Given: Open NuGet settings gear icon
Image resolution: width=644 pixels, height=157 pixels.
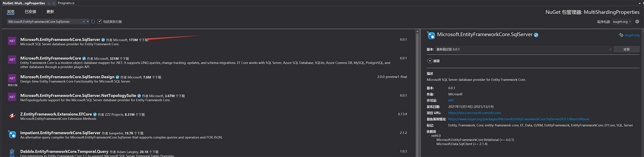Looking at the screenshot, I should coord(637,21).
